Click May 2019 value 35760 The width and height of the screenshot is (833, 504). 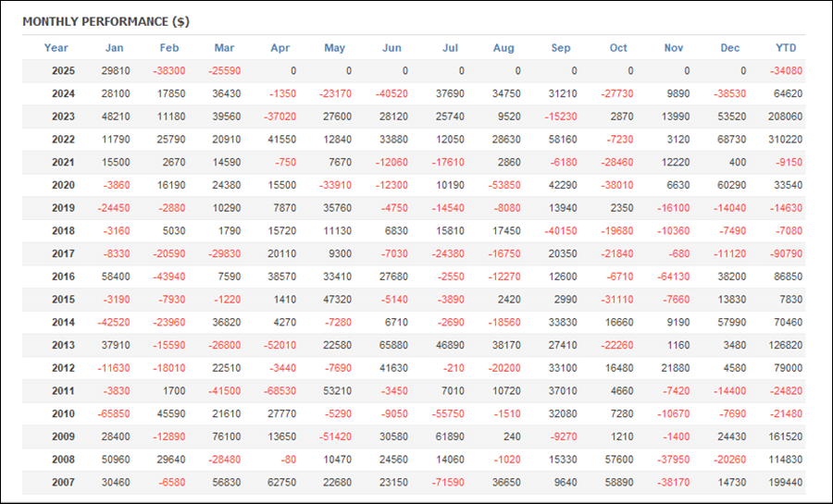[x=337, y=208]
